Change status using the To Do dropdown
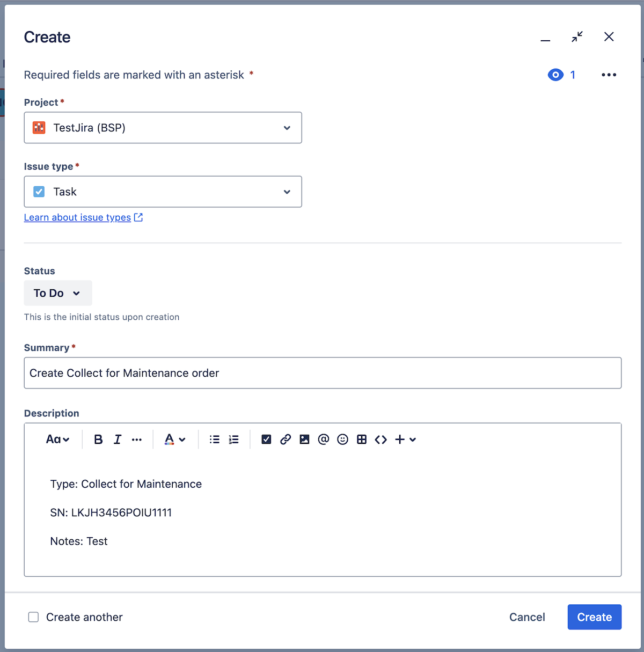Viewport: 644px width, 652px height. click(57, 293)
